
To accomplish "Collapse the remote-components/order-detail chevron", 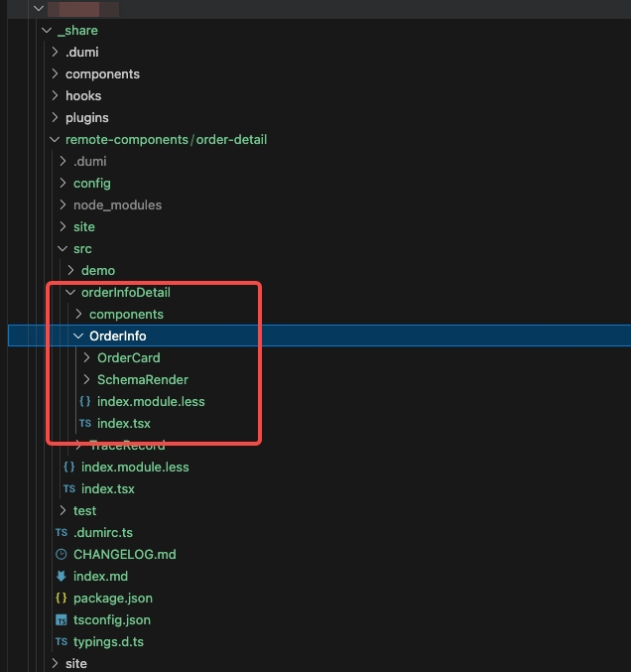I will [55, 139].
